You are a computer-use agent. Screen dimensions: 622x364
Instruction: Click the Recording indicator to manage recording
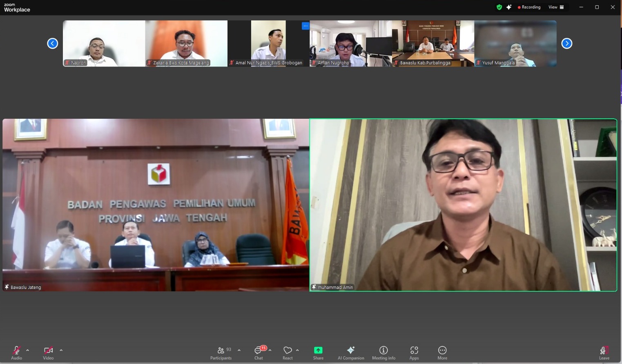529,7
